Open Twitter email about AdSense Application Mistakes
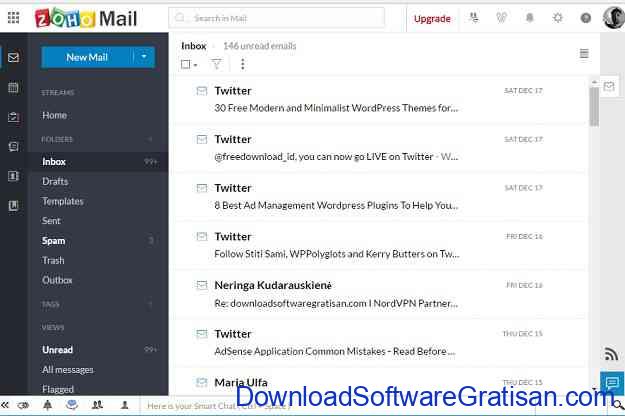 pos(381,343)
